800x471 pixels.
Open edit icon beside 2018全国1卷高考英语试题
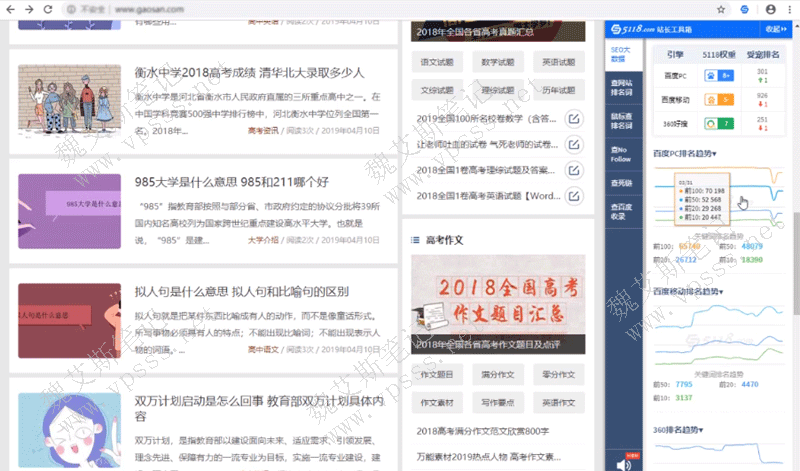[573, 196]
